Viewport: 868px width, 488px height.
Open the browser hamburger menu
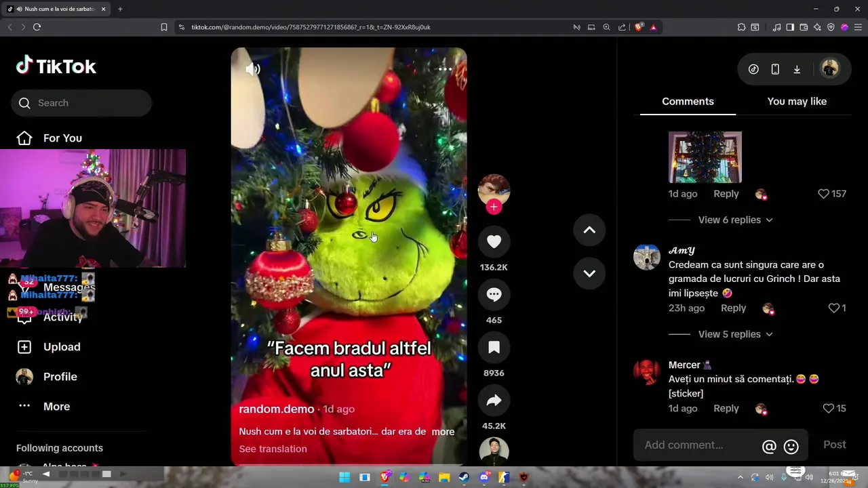click(x=858, y=27)
